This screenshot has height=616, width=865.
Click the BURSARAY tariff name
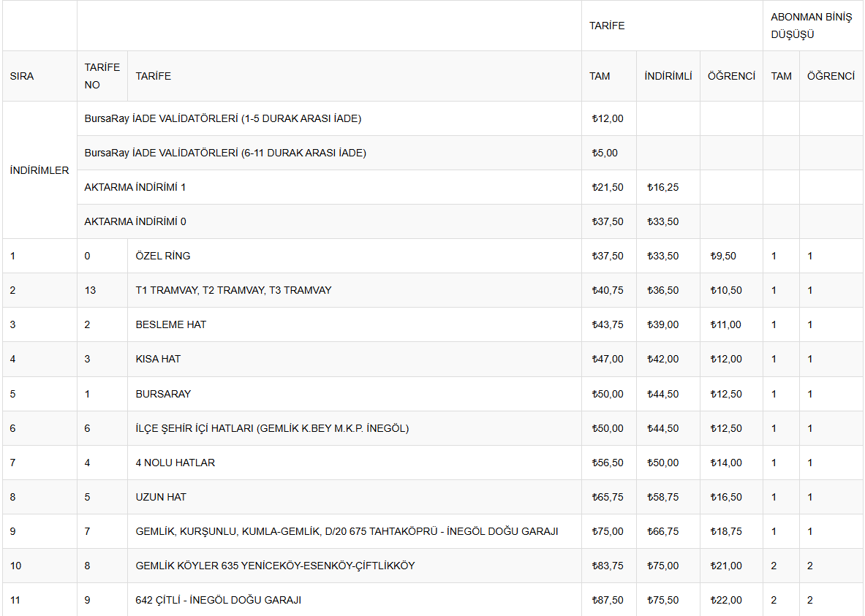(x=163, y=395)
